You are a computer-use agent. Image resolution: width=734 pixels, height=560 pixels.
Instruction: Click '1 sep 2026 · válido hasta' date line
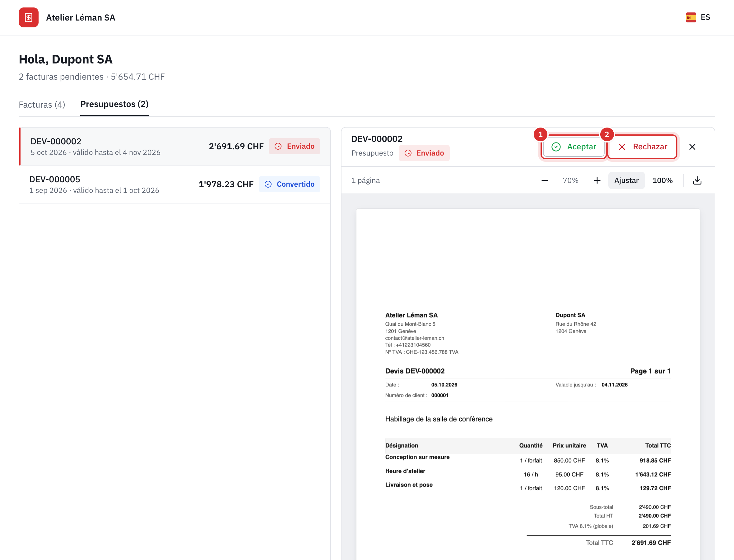click(94, 190)
